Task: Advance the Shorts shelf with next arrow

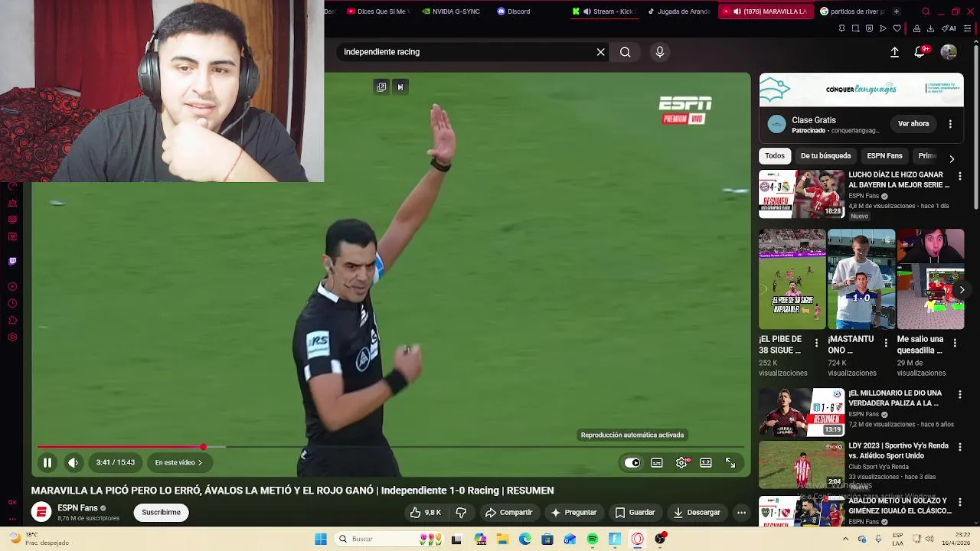Action: pyautogui.click(x=962, y=290)
